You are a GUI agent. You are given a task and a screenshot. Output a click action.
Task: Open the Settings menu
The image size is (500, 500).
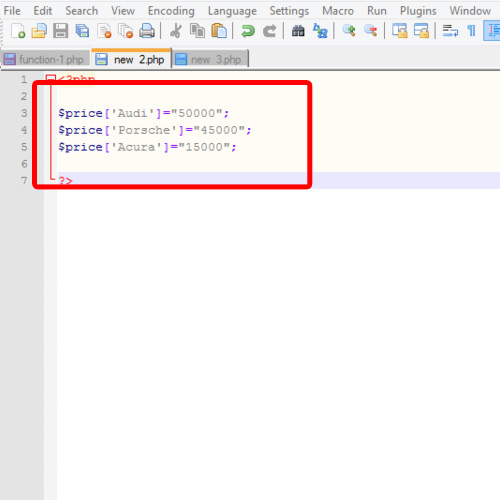(x=289, y=11)
